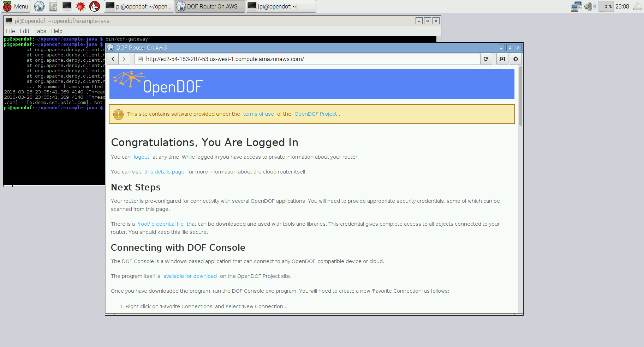Switch to pi@opendof: ~/open... taskbar window
The width and height of the screenshot is (644, 347).
139,6
